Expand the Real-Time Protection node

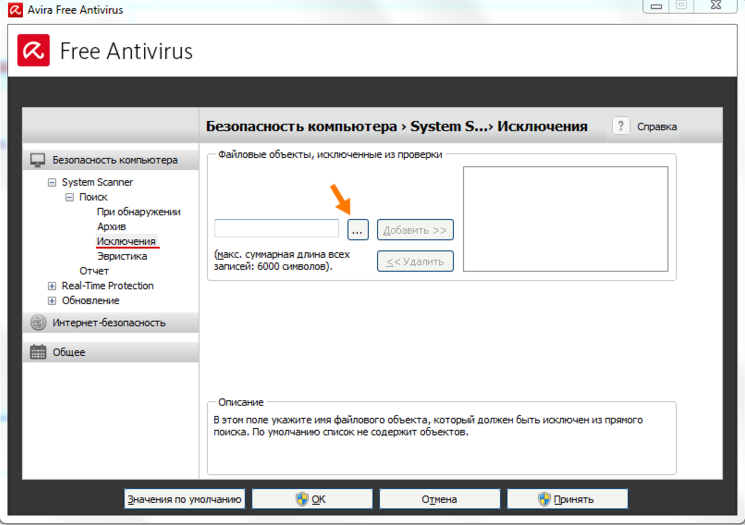point(52,286)
